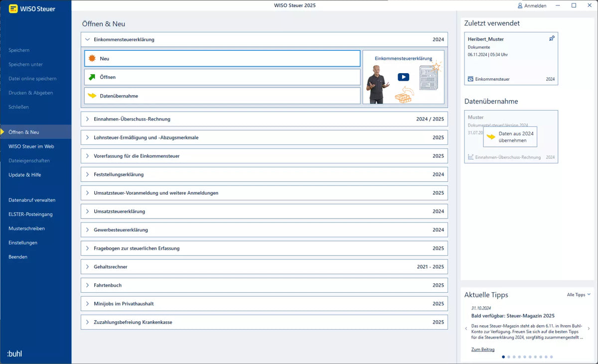This screenshot has height=364, width=598.
Task: Expand Minijobs im Privathaushalt section
Action: click(87, 303)
